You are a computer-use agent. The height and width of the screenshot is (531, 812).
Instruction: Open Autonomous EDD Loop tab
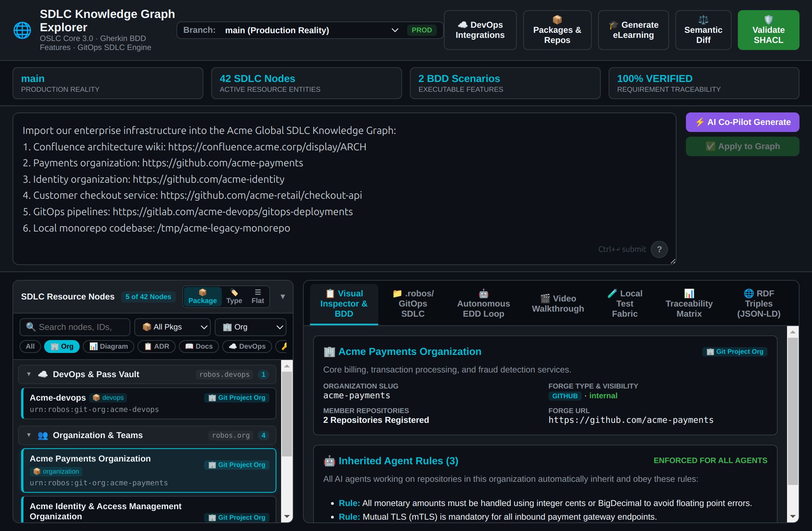(483, 304)
